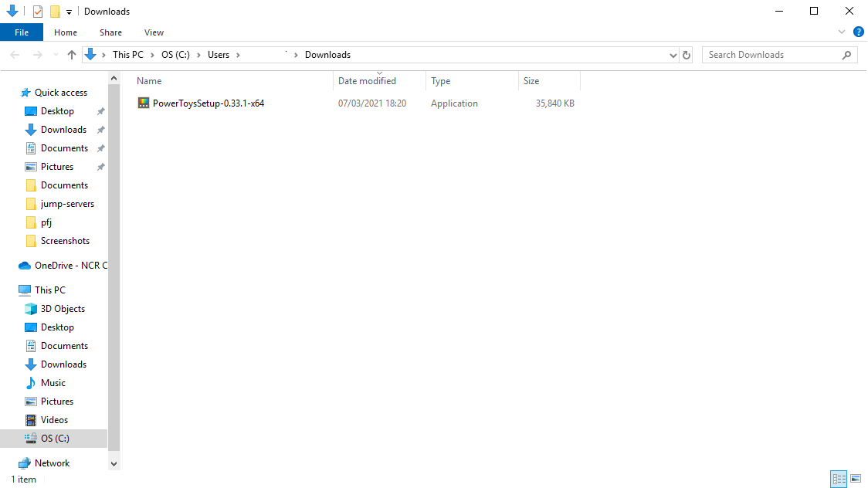Click the date 07/03/2021 18:20 cell
The height and width of the screenshot is (488, 868).
(372, 103)
